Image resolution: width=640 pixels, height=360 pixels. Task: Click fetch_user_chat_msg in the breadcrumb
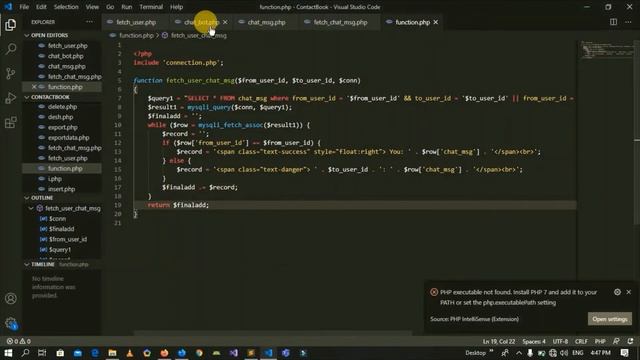(198, 36)
